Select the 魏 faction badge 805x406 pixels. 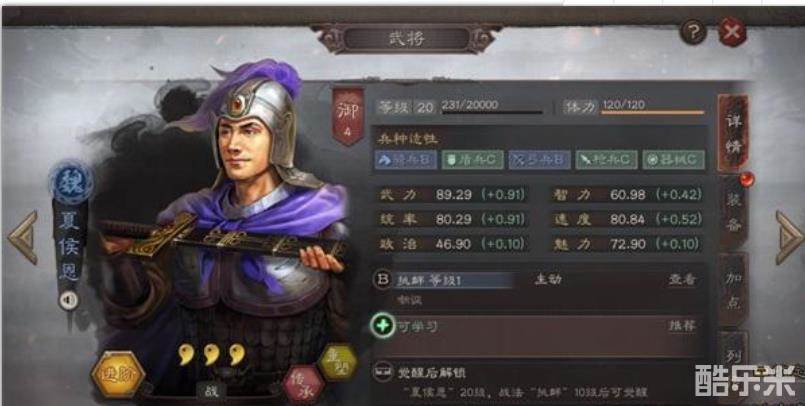pyautogui.click(x=71, y=183)
